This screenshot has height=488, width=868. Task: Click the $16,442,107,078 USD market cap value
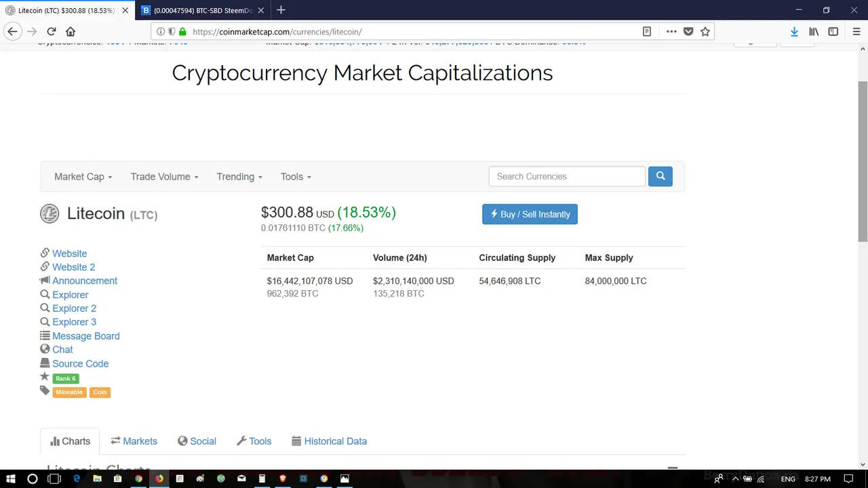310,281
